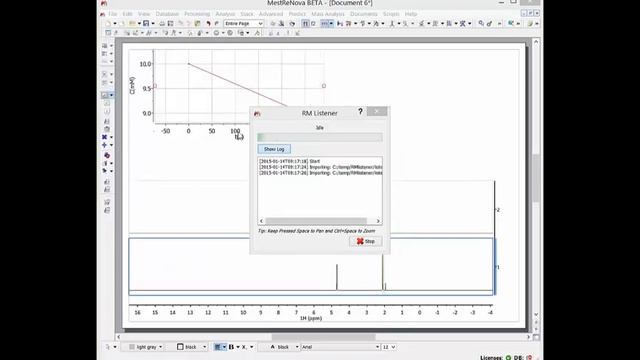
Task: Click the Stop button in RM Listener
Action: (x=366, y=241)
